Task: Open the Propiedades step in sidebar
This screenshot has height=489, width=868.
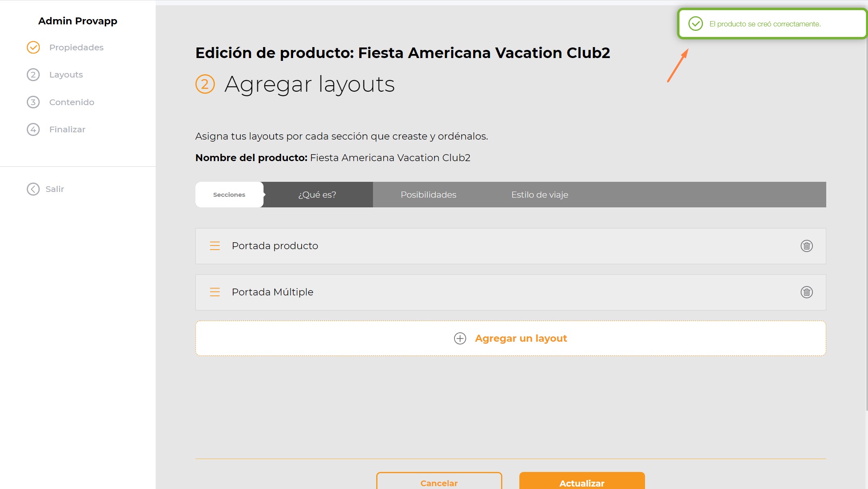Action: point(76,47)
